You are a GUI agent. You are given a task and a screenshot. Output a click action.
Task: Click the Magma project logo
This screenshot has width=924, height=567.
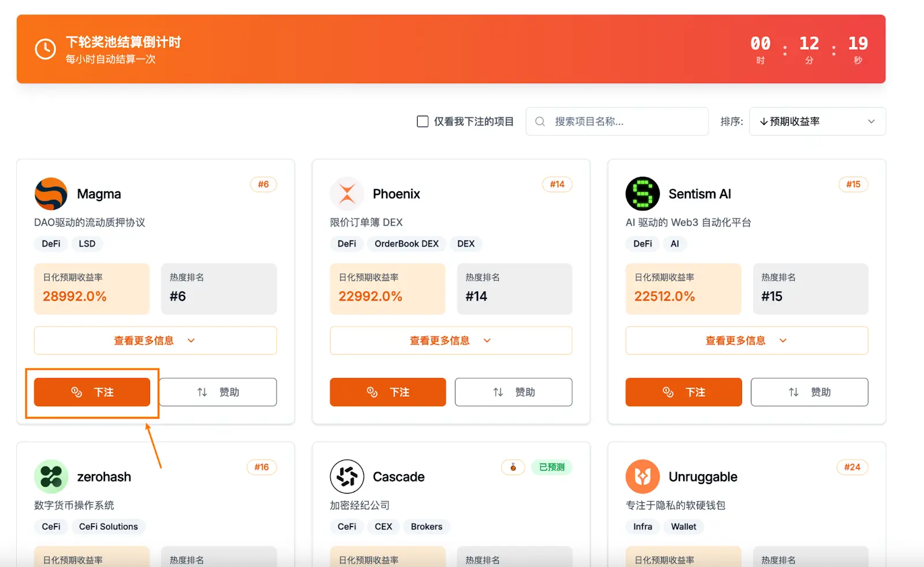pos(51,194)
